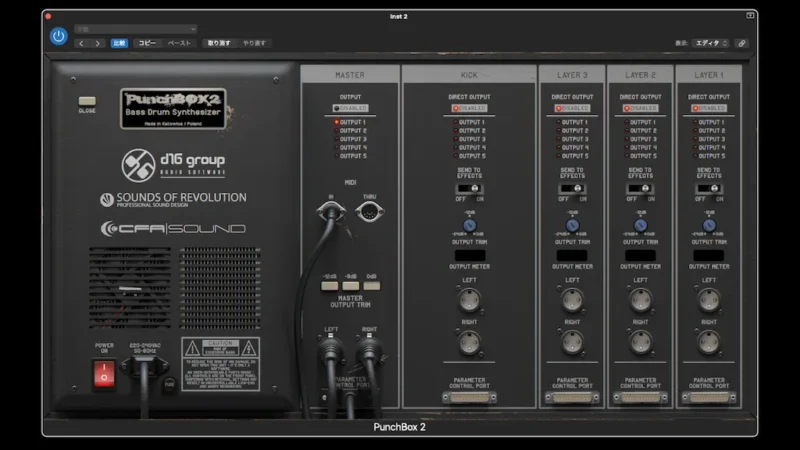Screen dimensions: 800x450
Task: Click LAYER 2 right XLR output jack
Action: (x=640, y=342)
